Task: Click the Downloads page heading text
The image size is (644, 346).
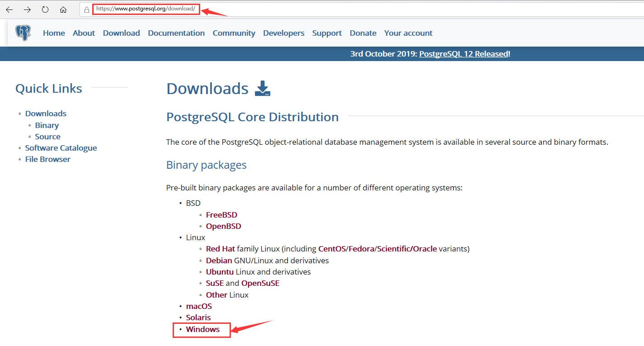Action: (x=207, y=88)
